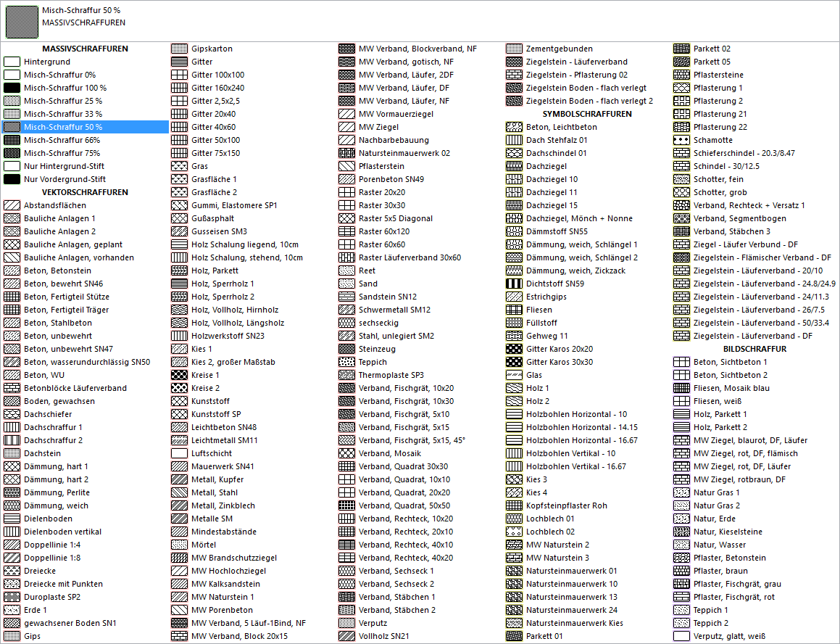
Task: Select the Verputz, glatt, weiß icon
Action: click(681, 637)
